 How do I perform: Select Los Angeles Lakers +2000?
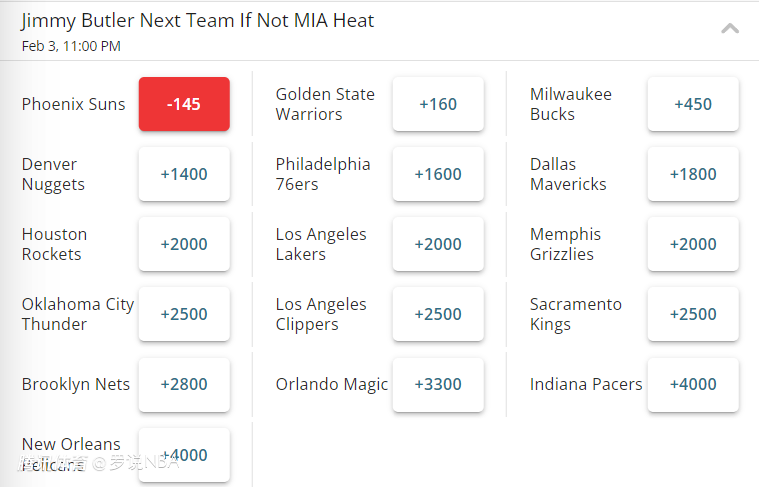tap(438, 244)
